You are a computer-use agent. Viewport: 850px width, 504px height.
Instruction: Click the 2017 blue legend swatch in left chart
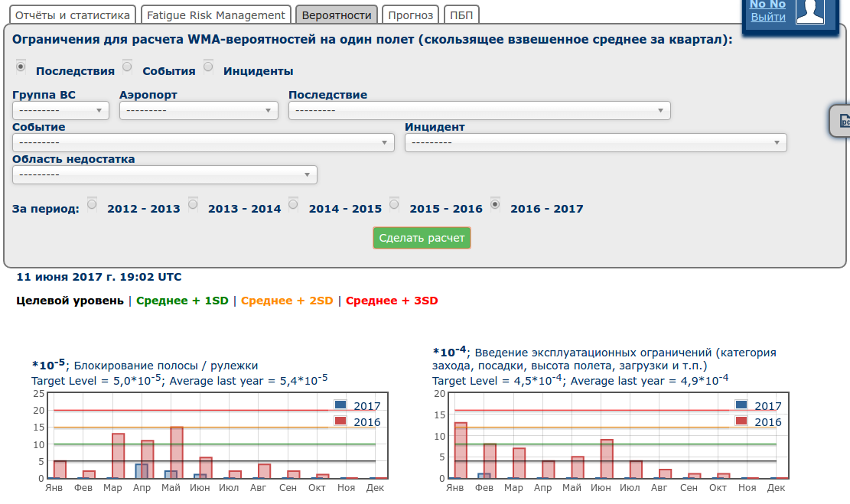(x=340, y=405)
